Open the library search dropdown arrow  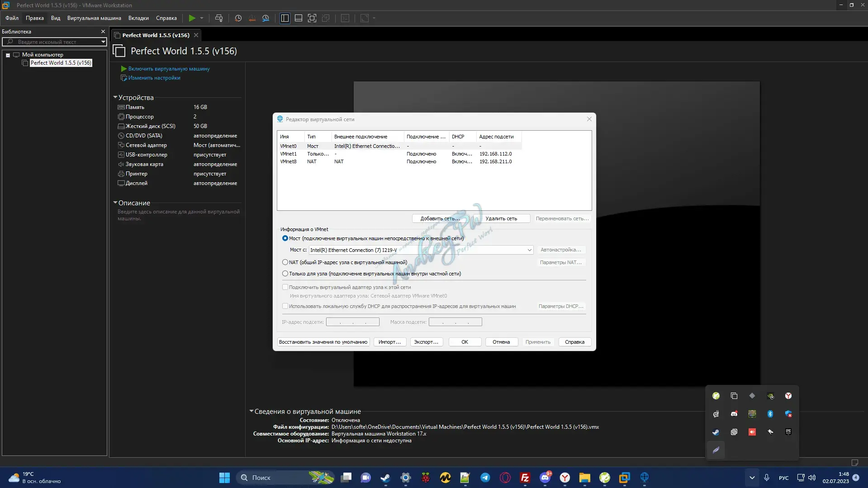(103, 42)
